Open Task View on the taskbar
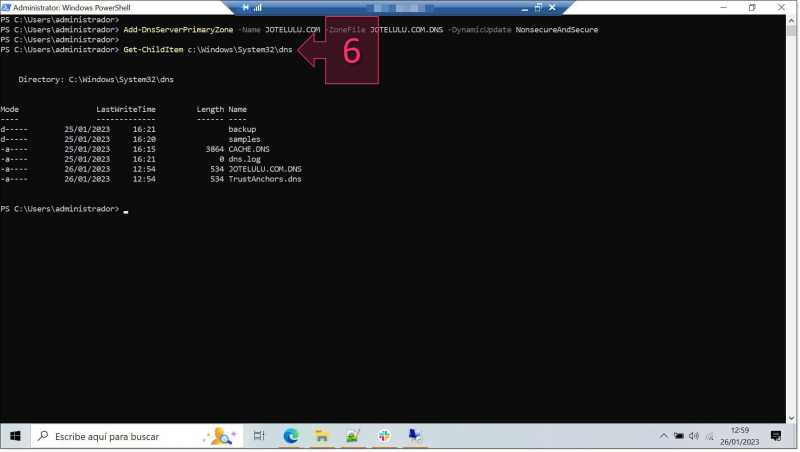This screenshot has height=452, width=800. point(259,436)
